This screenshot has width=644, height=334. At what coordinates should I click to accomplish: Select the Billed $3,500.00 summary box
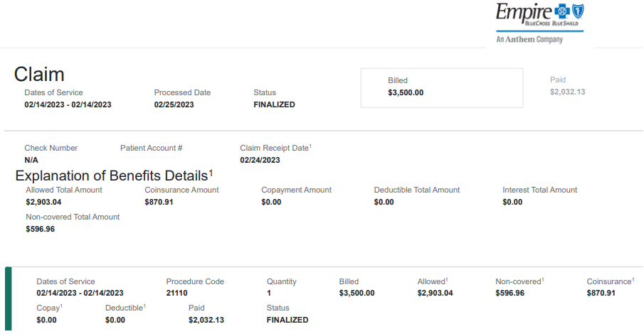point(441,87)
